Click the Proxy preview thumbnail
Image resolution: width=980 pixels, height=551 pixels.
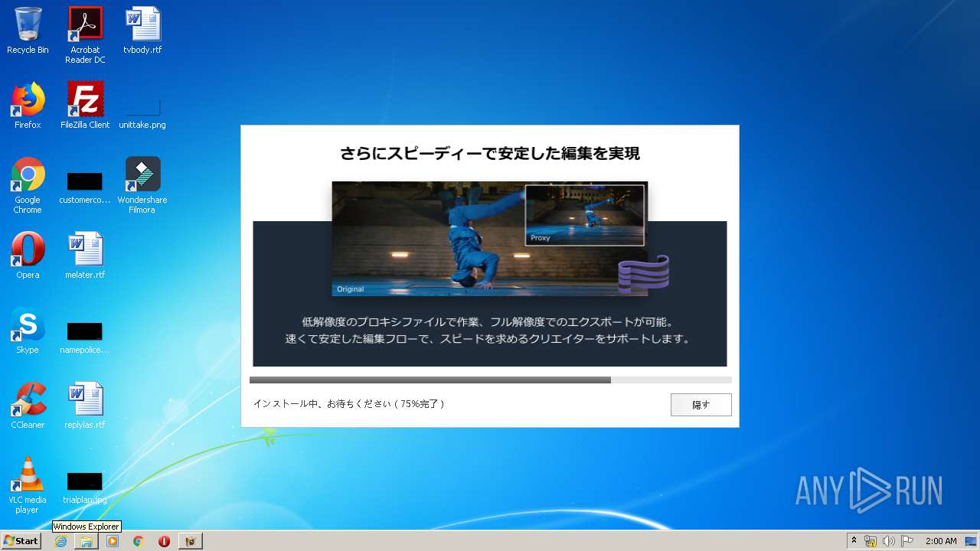click(585, 215)
